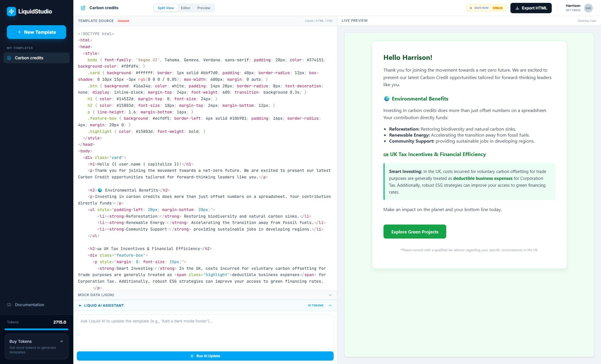Click the download icon on the Export HTML button

pyautogui.click(x=517, y=8)
